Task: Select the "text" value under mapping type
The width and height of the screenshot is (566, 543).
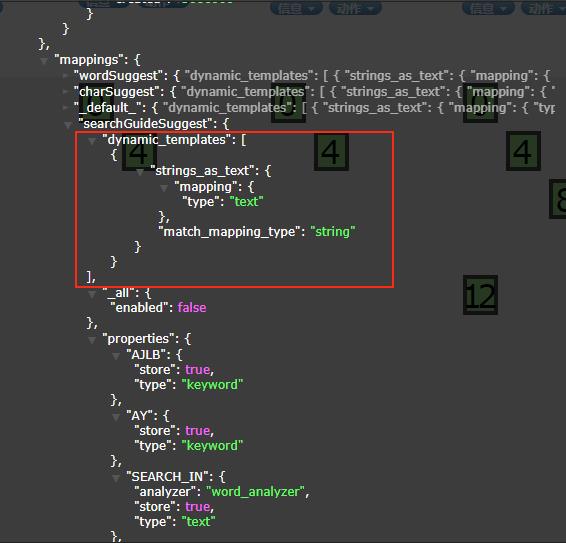Action: (x=247, y=202)
